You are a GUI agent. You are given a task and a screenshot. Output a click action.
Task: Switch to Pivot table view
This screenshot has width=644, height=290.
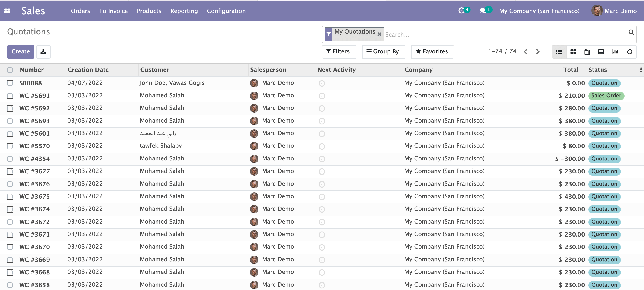tap(601, 52)
